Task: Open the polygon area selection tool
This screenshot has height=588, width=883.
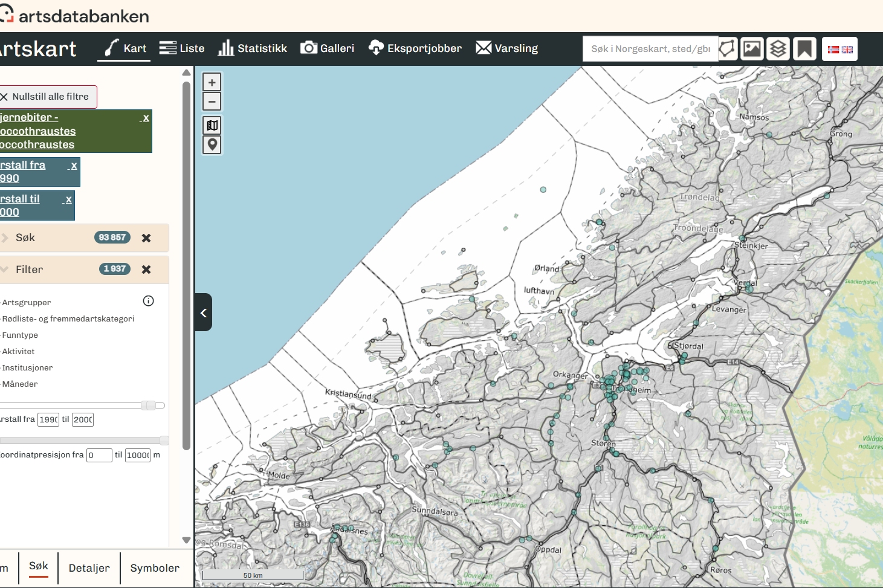Action: [x=727, y=49]
